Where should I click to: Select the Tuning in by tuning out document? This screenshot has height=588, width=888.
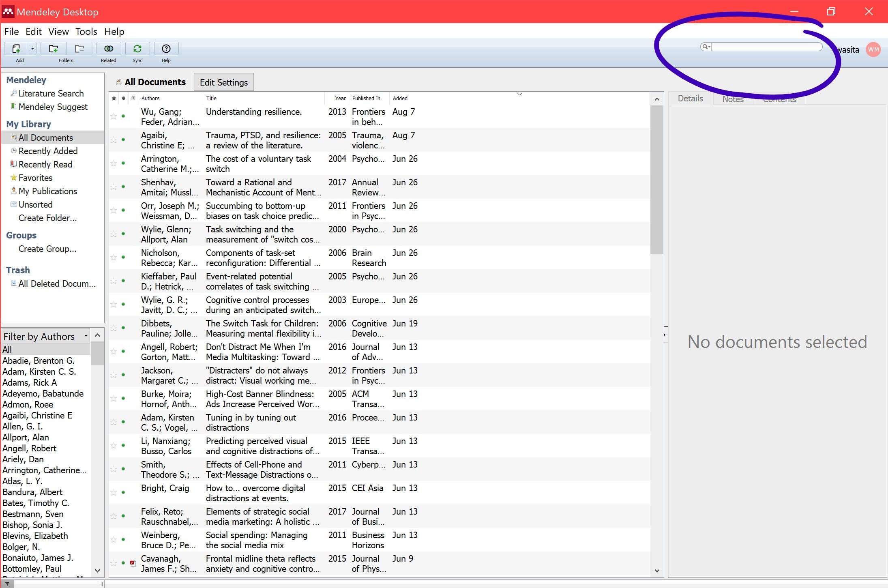pos(379,423)
